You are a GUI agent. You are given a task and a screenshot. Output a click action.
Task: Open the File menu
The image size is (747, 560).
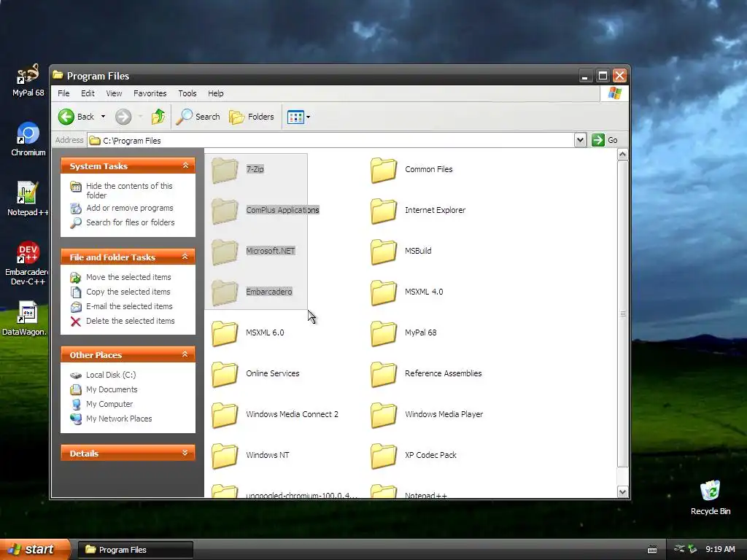pos(63,93)
